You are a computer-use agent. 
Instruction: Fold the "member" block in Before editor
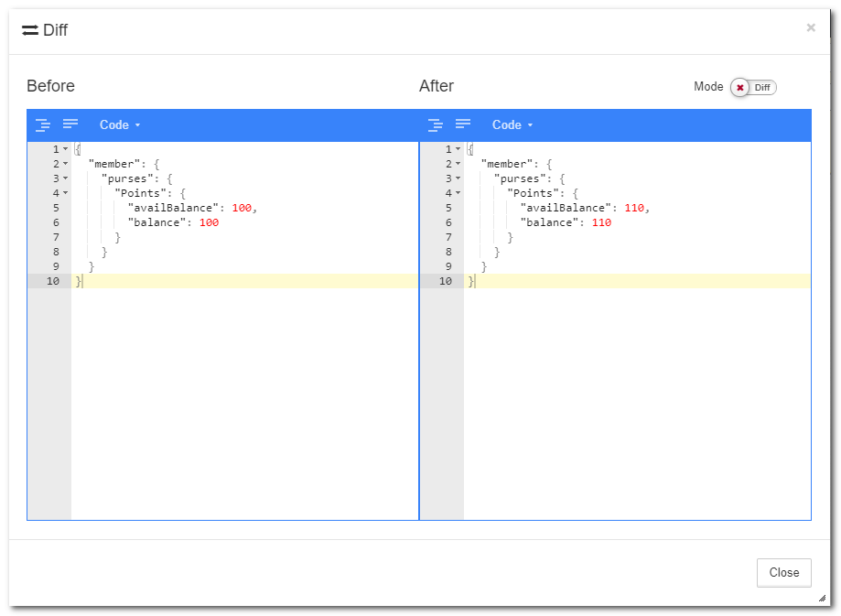pos(65,164)
